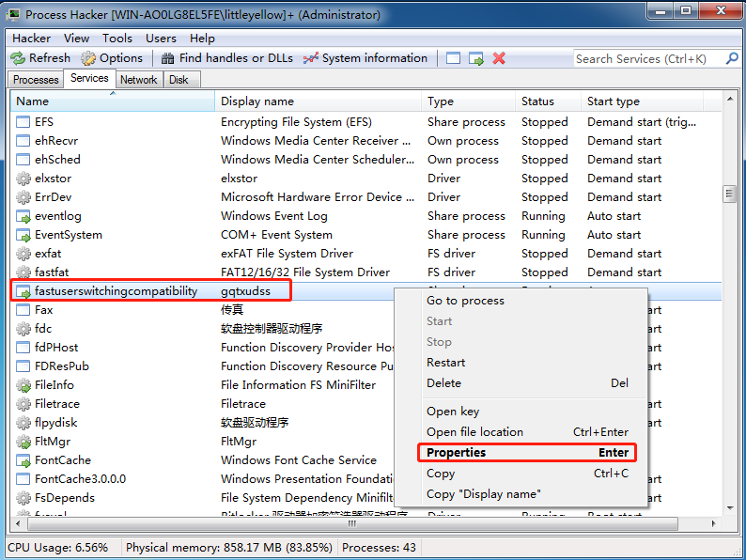Open the Help menu
The image size is (746, 560).
[202, 39]
